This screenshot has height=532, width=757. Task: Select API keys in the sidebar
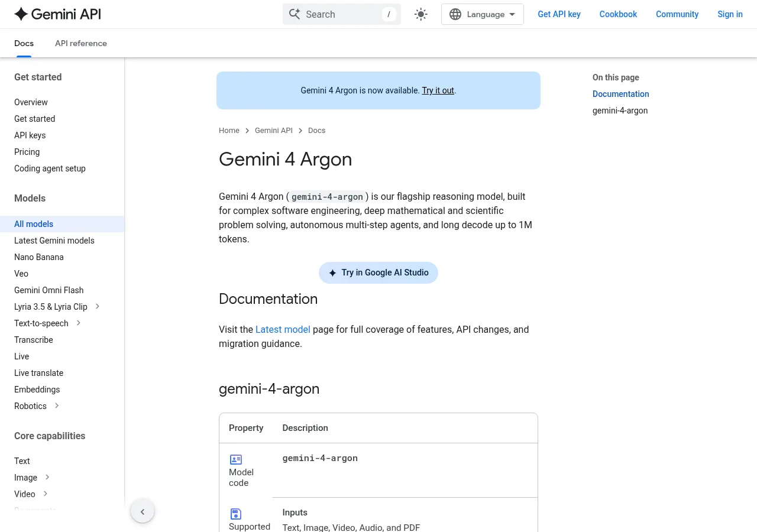[30, 135]
